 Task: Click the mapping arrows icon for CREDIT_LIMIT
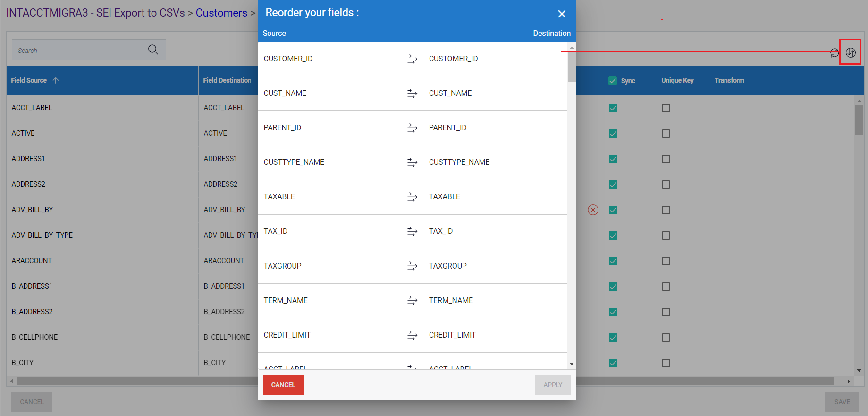pos(412,335)
